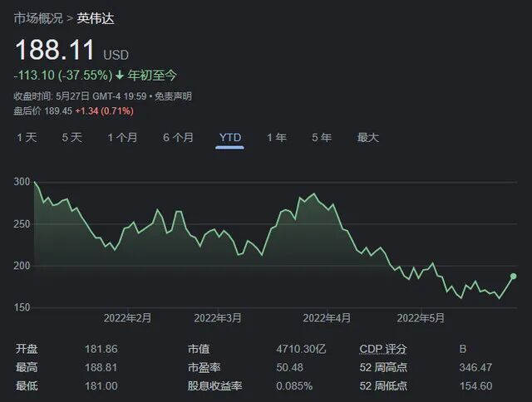Click the 150 y-axis label

22,307
